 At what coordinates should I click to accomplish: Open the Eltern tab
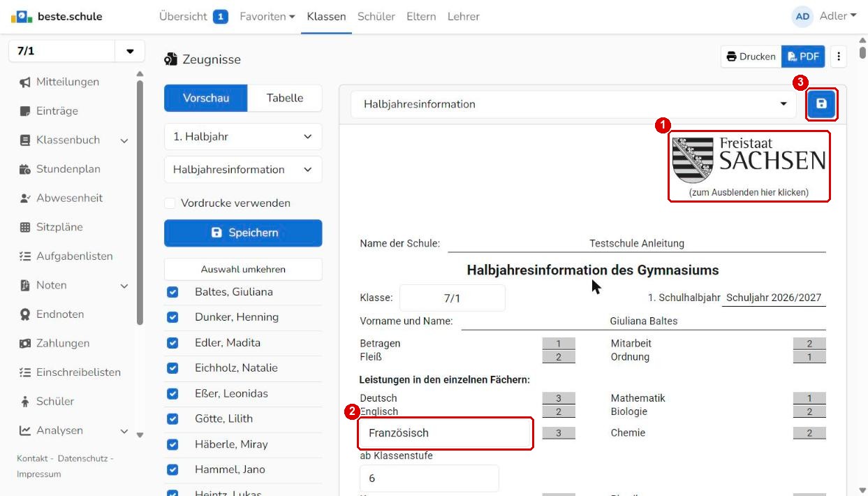point(421,16)
